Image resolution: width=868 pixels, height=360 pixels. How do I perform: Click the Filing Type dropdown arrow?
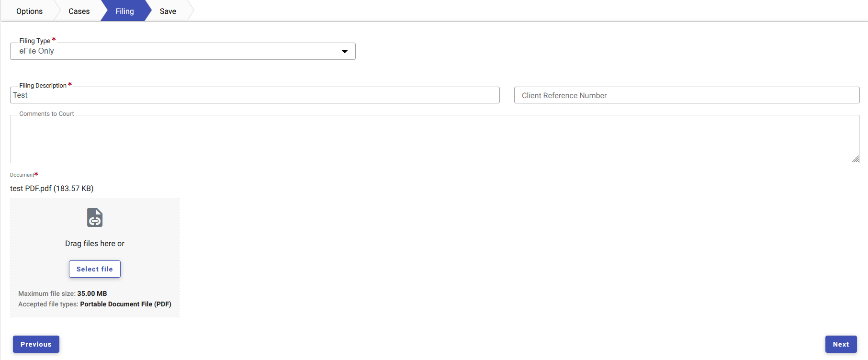pyautogui.click(x=344, y=51)
